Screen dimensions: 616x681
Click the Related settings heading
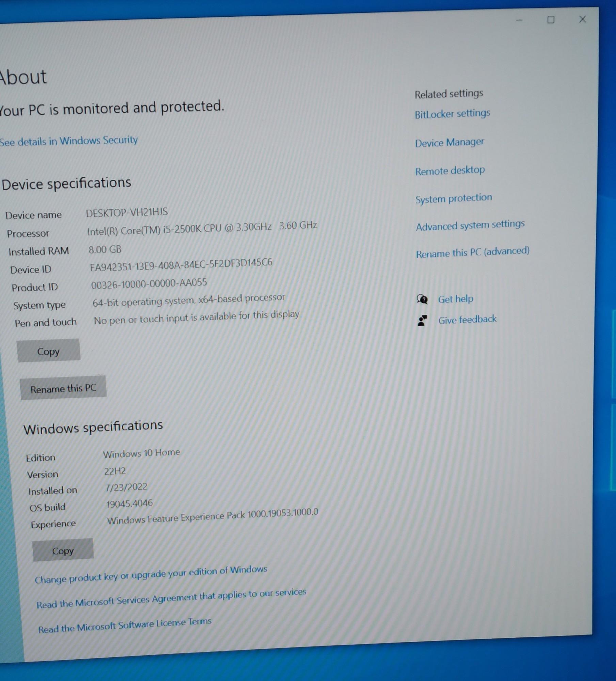click(449, 94)
